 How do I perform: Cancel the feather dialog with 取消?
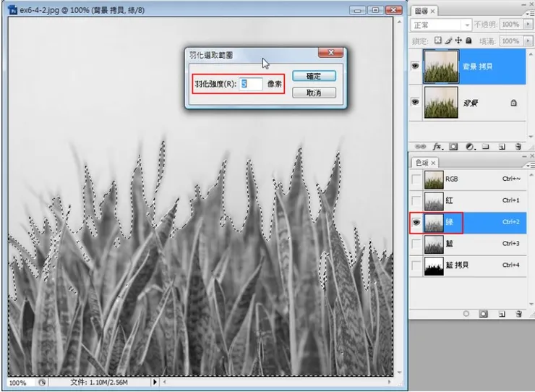click(313, 93)
